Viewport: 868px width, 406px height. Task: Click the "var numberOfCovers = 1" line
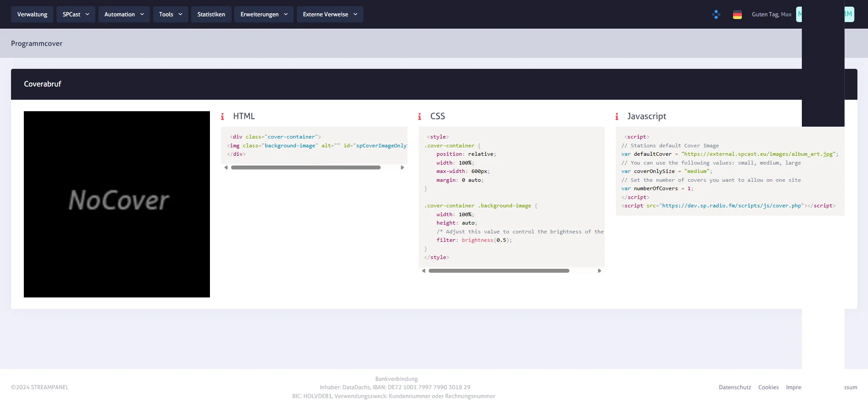coord(657,188)
